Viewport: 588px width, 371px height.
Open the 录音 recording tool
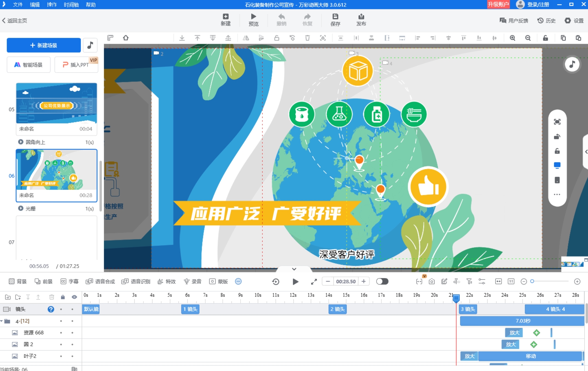coord(193,281)
